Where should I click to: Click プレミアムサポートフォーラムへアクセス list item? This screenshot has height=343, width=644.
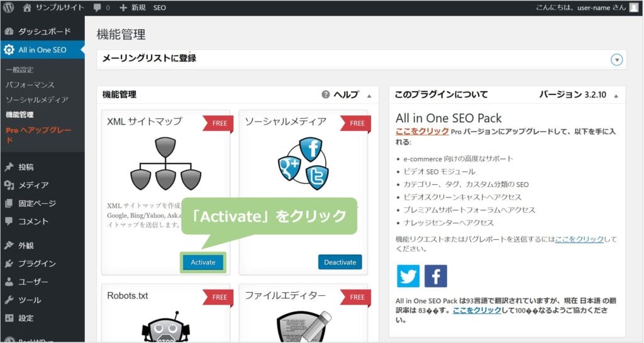tap(469, 210)
